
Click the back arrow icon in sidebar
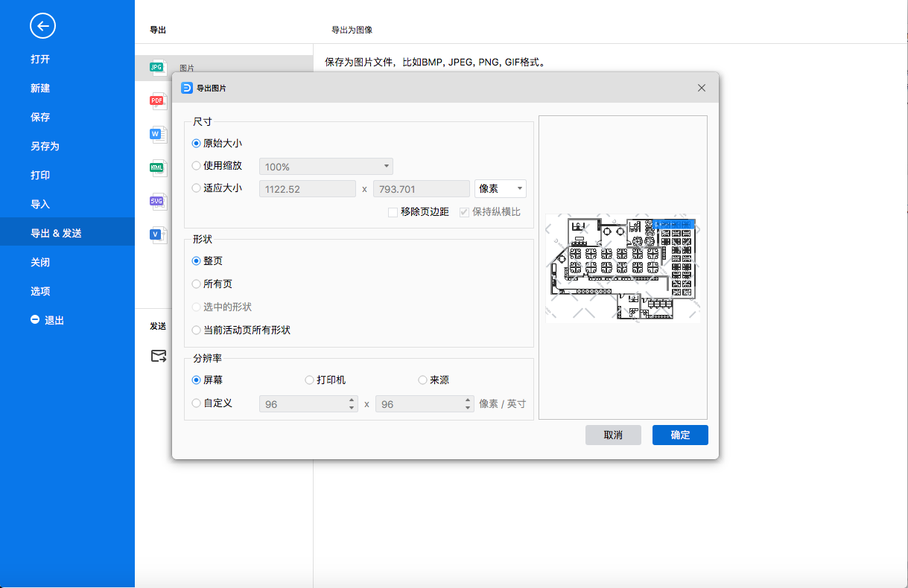[42, 27]
